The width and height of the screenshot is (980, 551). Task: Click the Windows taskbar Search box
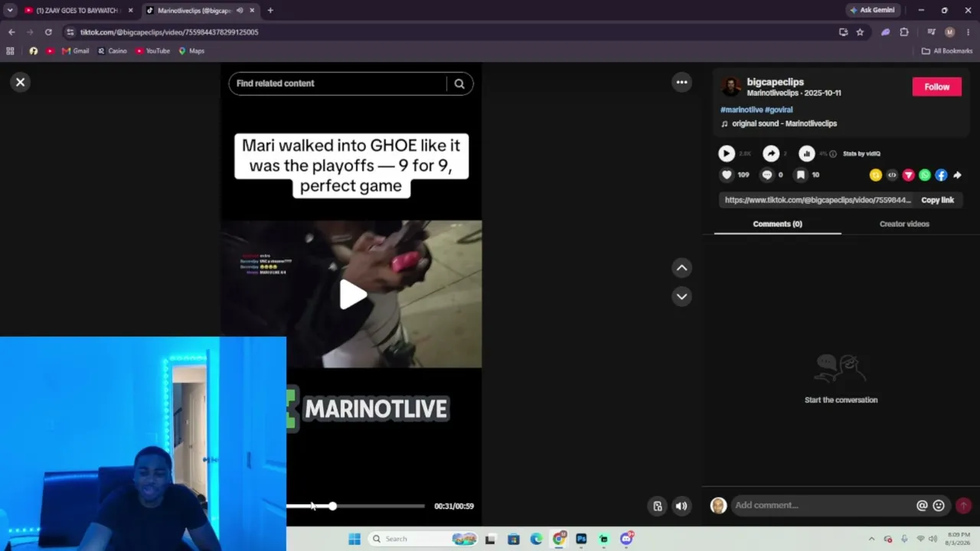(423, 539)
